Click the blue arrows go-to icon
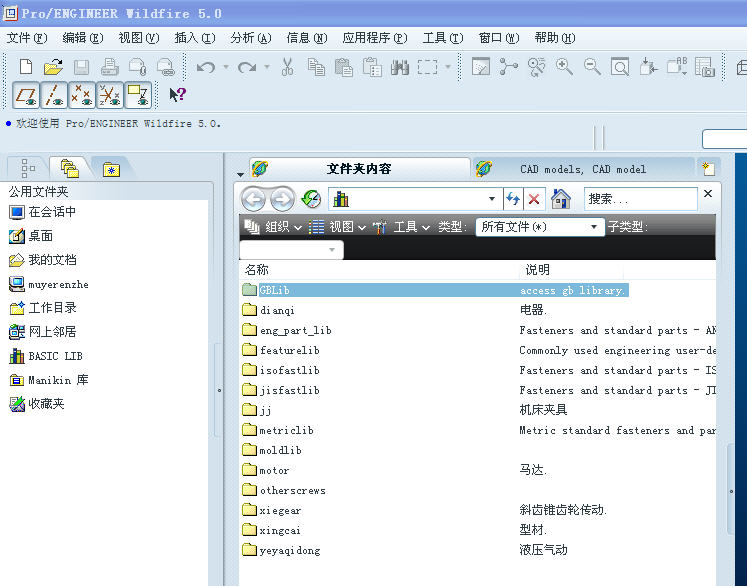 pos(513,199)
